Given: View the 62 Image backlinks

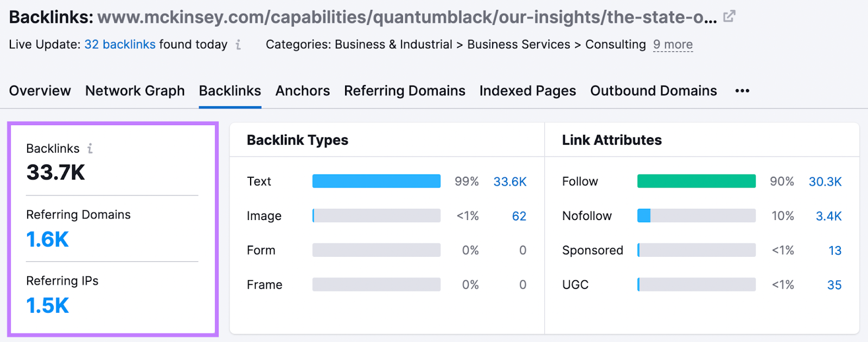Looking at the screenshot, I should point(519,216).
